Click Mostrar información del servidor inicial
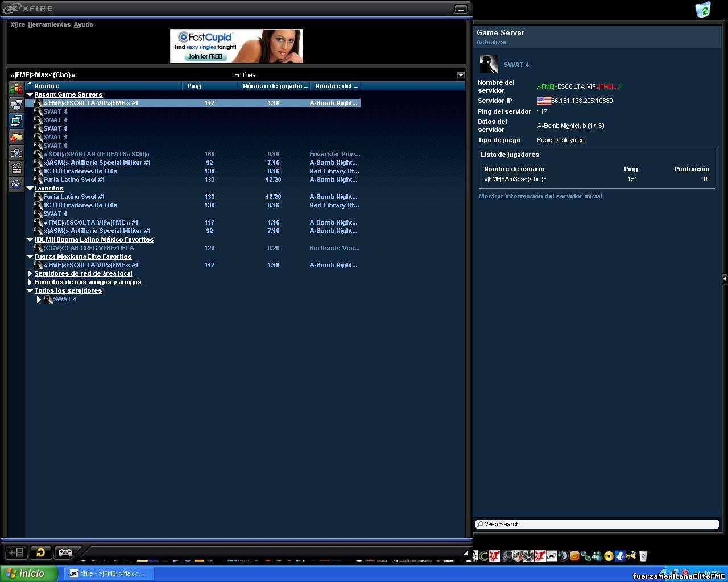 tap(540, 196)
